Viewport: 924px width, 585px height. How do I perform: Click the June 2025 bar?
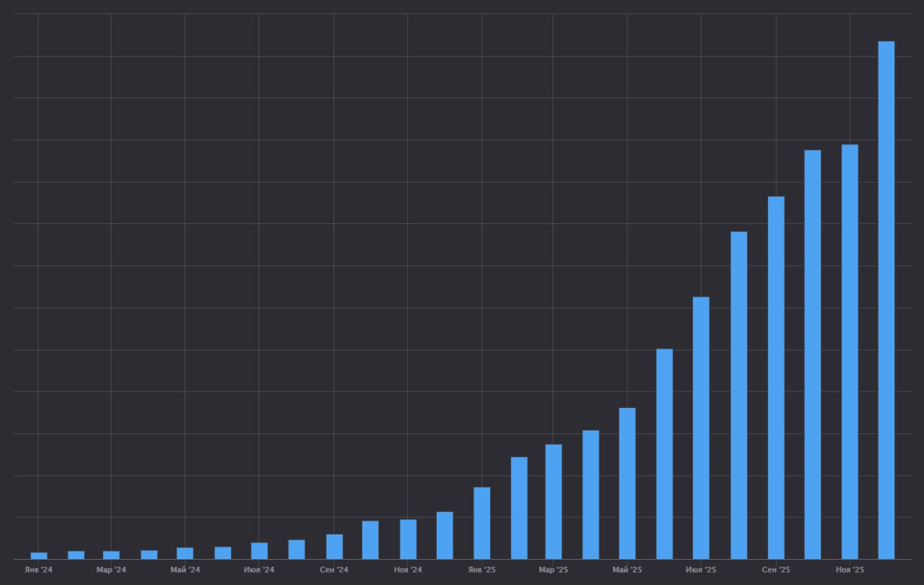pos(664,454)
